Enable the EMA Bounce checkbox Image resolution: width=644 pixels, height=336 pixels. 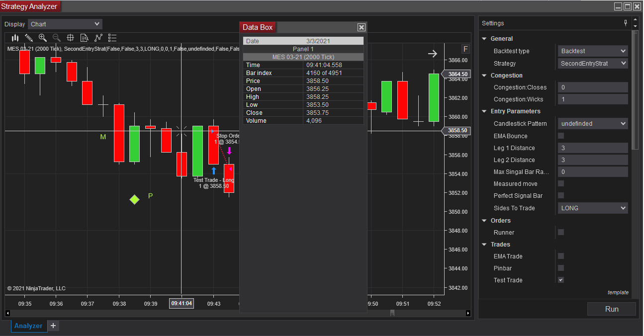pyautogui.click(x=561, y=136)
